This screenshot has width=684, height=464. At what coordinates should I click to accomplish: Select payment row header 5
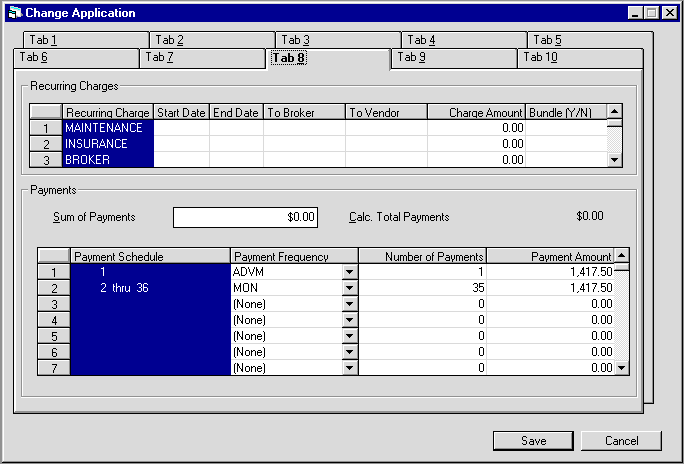pos(54,336)
